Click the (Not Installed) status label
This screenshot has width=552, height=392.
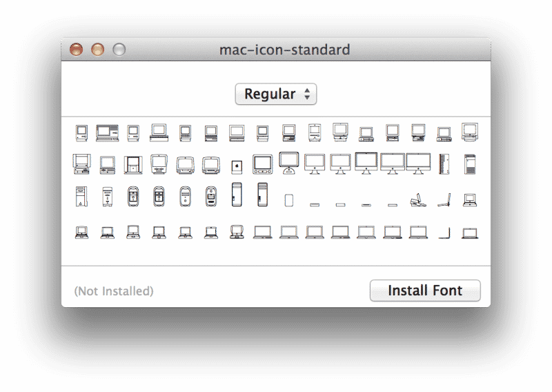click(x=114, y=291)
